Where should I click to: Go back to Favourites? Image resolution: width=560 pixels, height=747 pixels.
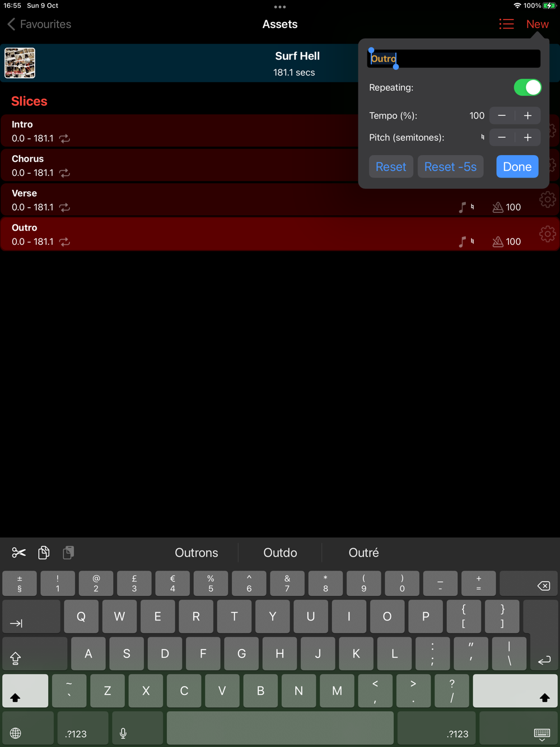pyautogui.click(x=39, y=24)
